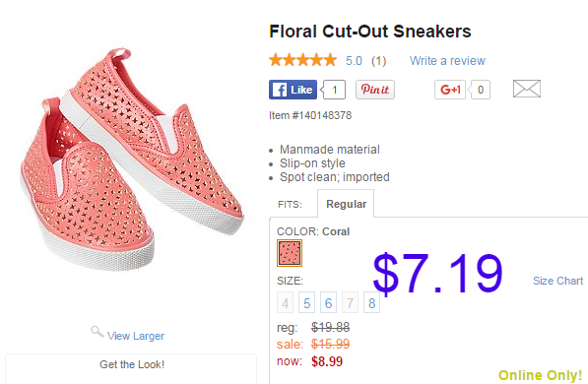Select the unavailable size 4 box
This screenshot has height=384, width=588.
pos(285,302)
